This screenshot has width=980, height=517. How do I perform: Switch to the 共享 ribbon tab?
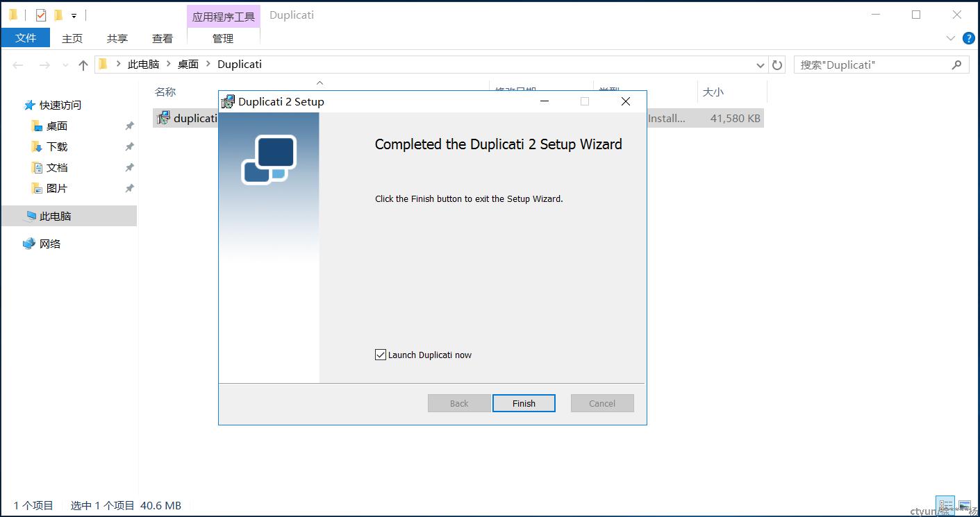[x=117, y=38]
